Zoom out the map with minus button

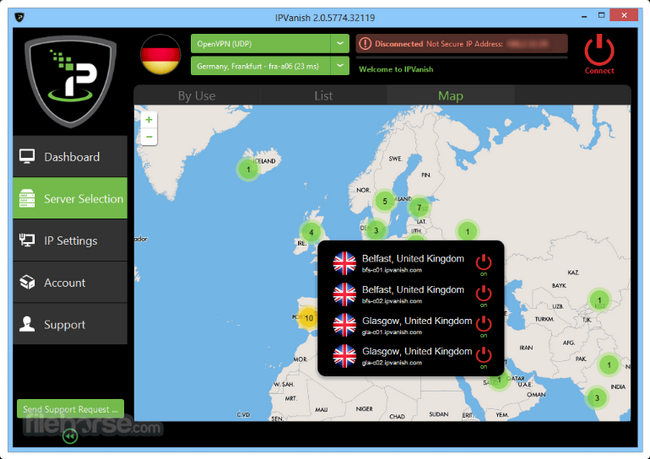pyautogui.click(x=149, y=137)
